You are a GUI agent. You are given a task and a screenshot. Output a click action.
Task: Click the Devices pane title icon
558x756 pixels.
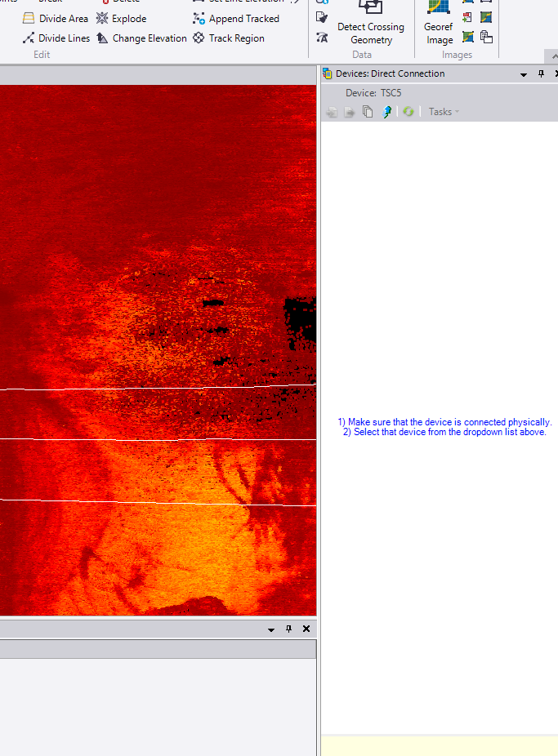click(x=328, y=73)
